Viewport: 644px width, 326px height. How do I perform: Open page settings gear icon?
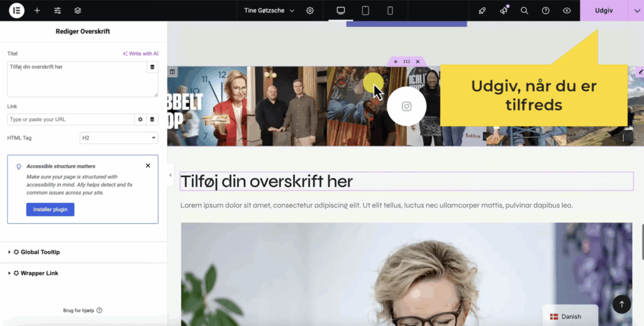pyautogui.click(x=310, y=10)
